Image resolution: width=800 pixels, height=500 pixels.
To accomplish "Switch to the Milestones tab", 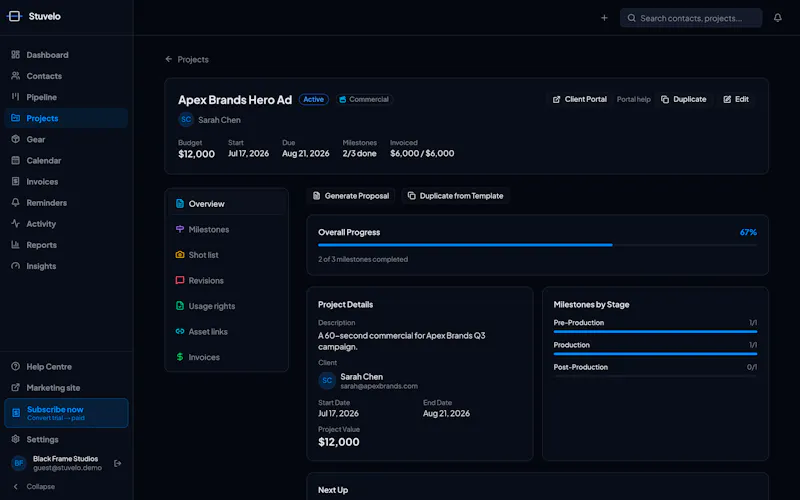I will coord(227,229).
